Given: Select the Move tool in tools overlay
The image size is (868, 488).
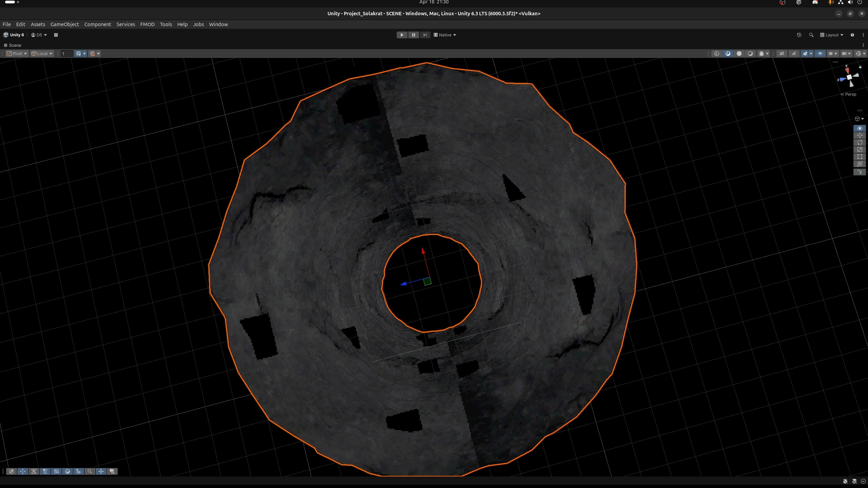Looking at the screenshot, I should (x=860, y=136).
